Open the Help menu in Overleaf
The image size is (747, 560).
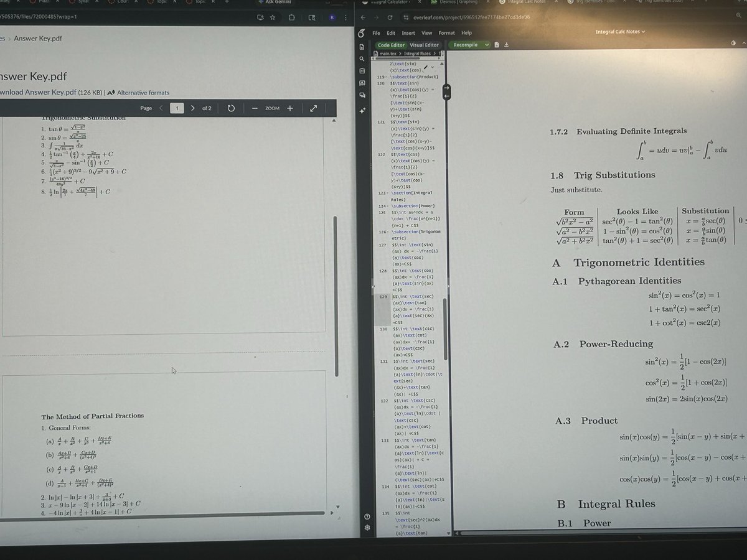click(466, 33)
